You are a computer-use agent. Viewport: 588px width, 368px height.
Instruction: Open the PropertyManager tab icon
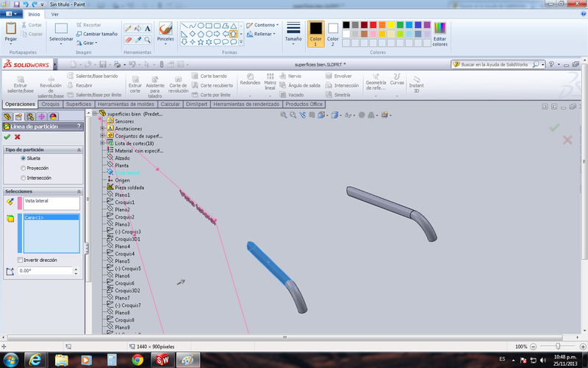click(19, 116)
